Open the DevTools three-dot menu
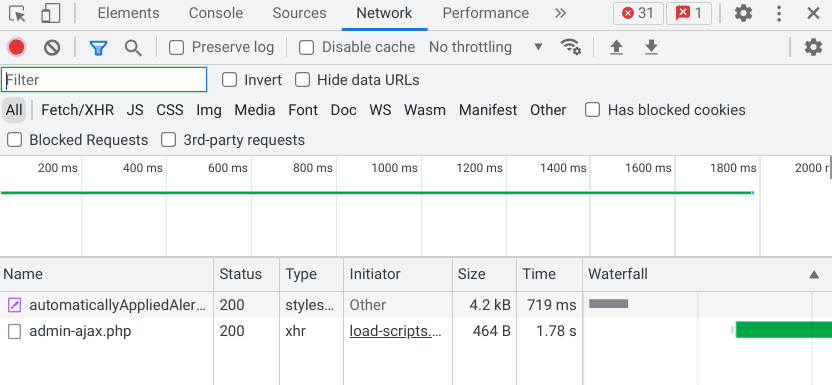The height and width of the screenshot is (385, 832). [779, 13]
